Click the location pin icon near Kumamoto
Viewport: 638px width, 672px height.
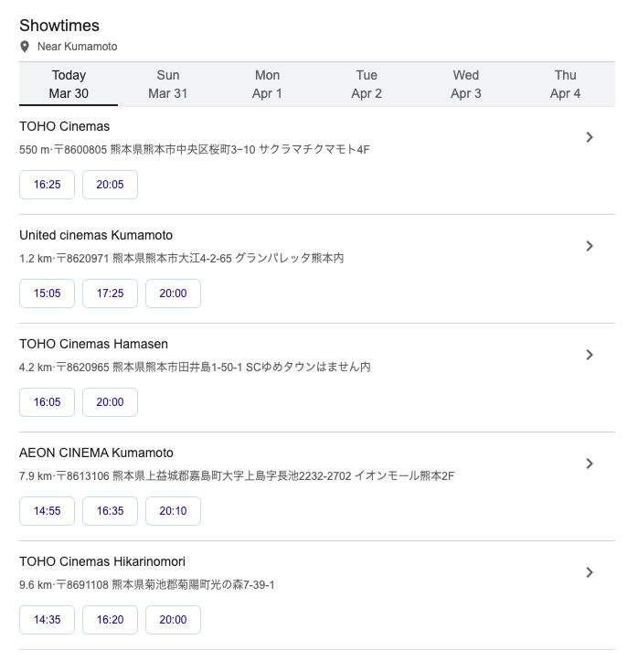coord(25,47)
